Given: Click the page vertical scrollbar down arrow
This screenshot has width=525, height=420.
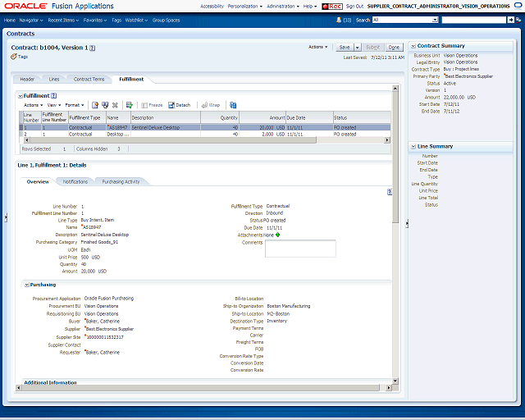Looking at the screenshot, I should (x=395, y=381).
